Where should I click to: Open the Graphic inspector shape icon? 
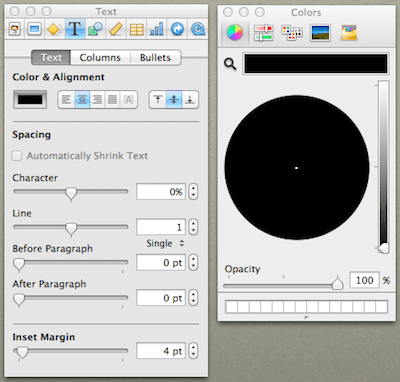[x=95, y=29]
